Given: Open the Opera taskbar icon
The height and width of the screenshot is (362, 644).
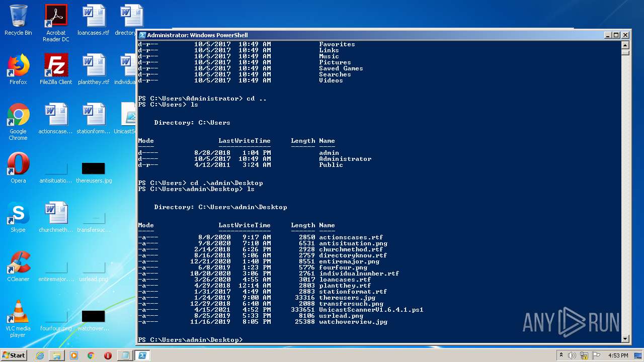Looking at the screenshot, I should [108, 355].
